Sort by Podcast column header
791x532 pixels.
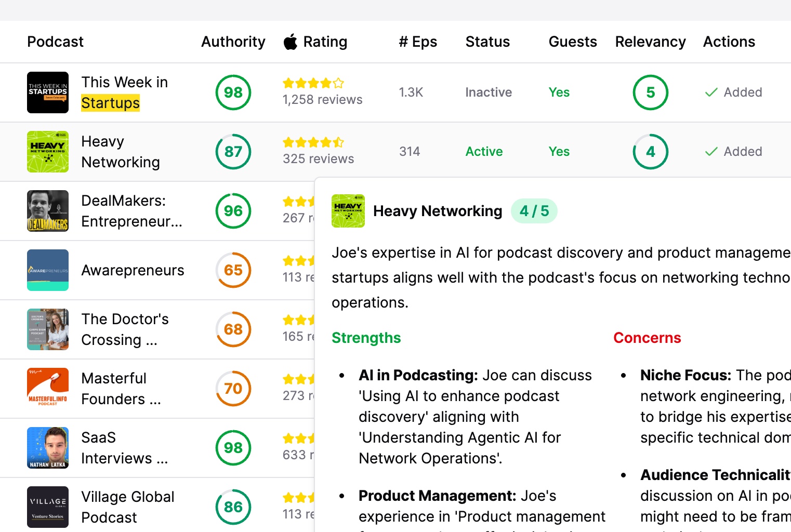pos(55,42)
